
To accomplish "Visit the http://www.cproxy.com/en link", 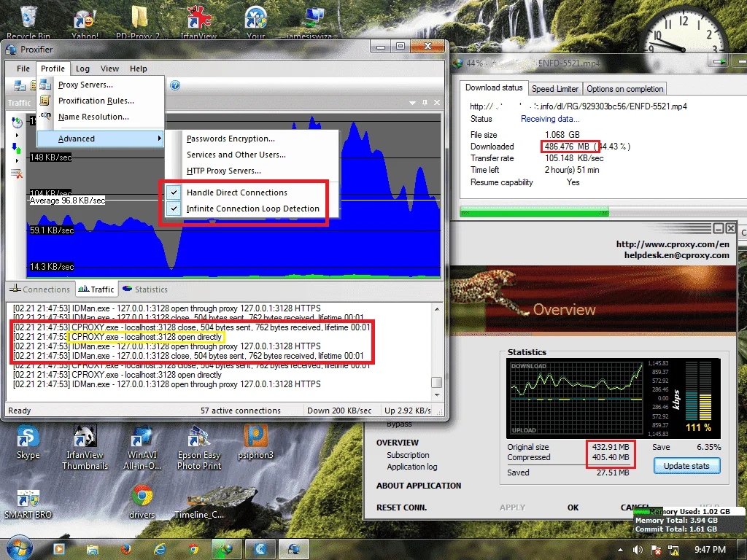I will tap(672, 244).
